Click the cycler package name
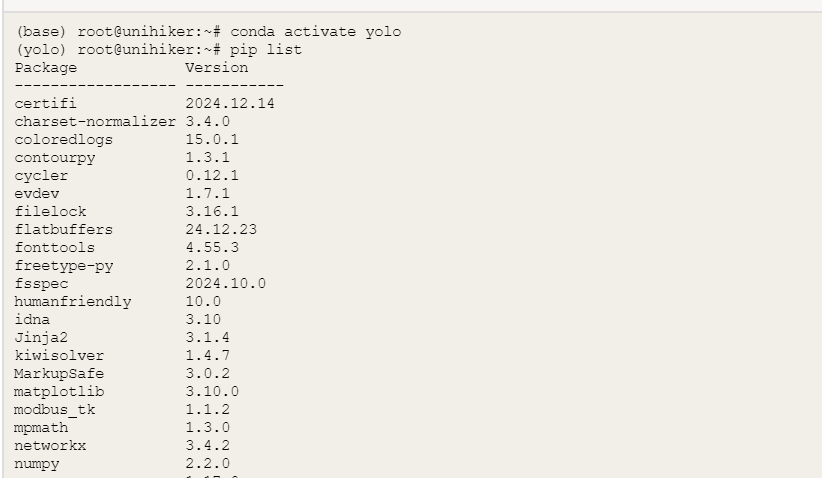Image resolution: width=822 pixels, height=478 pixels. [x=41, y=175]
